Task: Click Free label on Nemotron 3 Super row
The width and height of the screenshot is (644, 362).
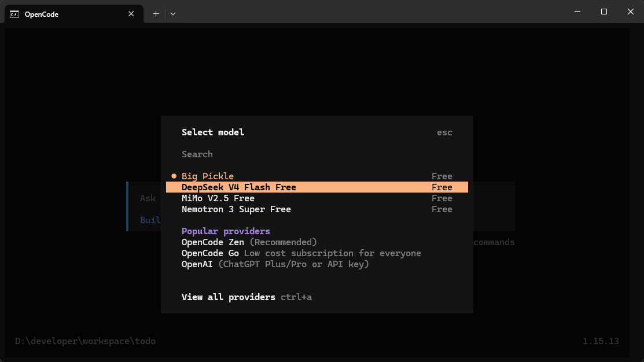Action: pyautogui.click(x=442, y=209)
